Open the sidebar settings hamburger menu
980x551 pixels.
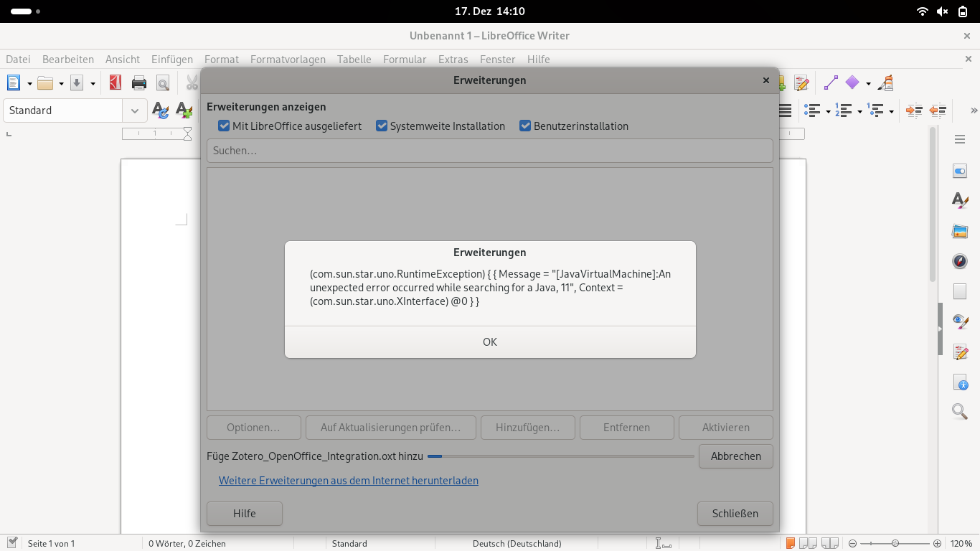(960, 140)
